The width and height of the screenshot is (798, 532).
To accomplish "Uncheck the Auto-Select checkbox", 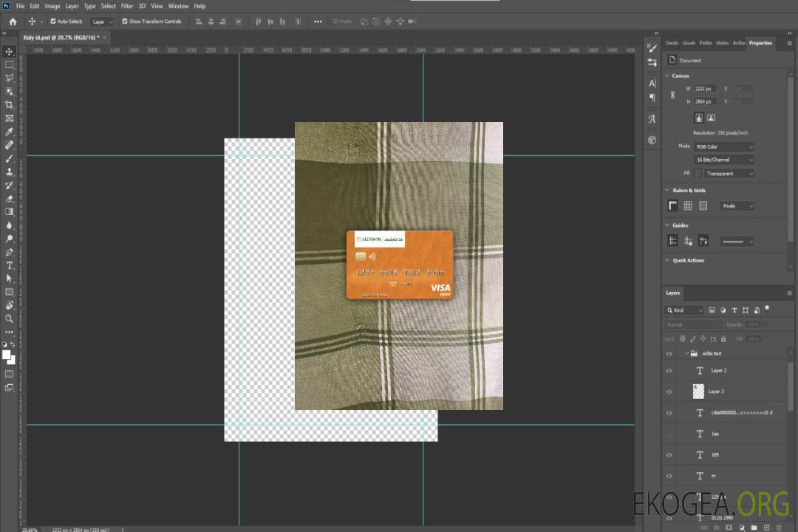I will pyautogui.click(x=53, y=21).
